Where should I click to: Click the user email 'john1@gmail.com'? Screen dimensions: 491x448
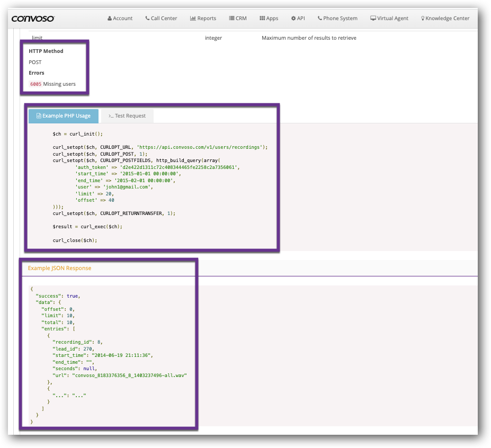[x=127, y=187]
